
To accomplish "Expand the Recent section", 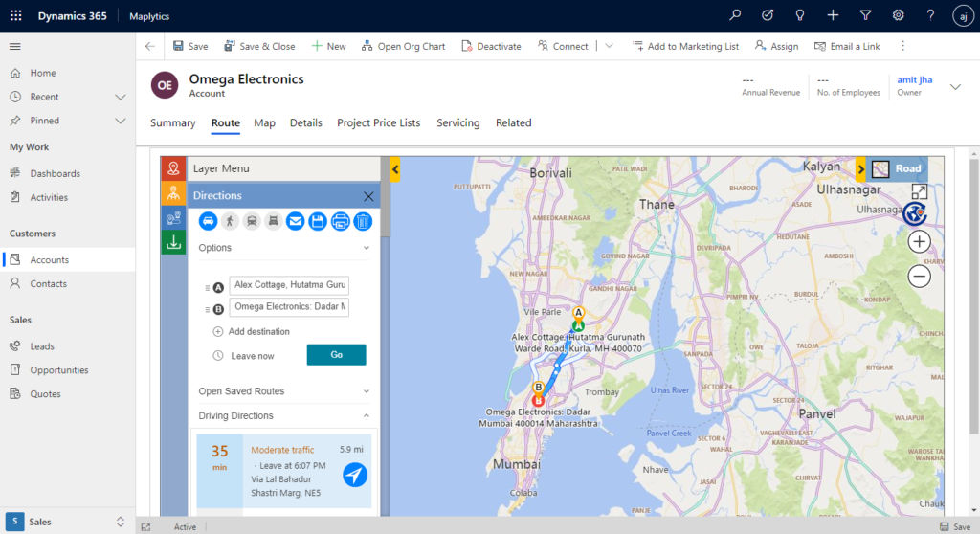I will 121,97.
